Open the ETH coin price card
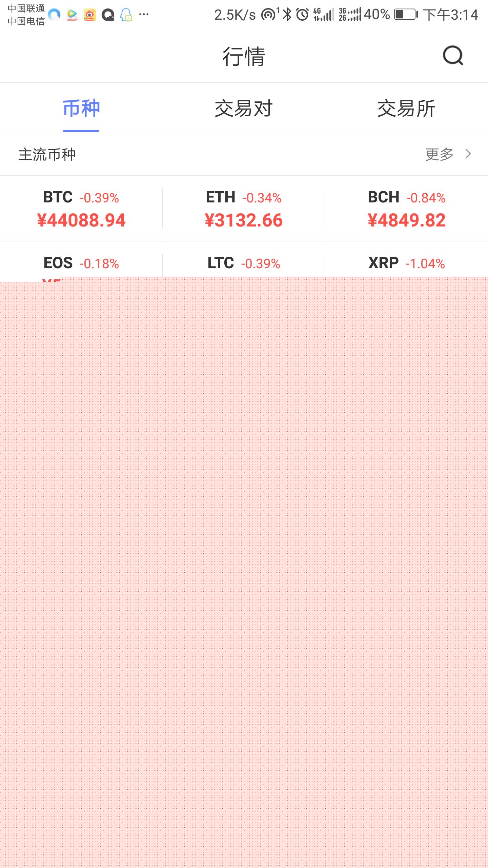488x868 pixels. [244, 209]
